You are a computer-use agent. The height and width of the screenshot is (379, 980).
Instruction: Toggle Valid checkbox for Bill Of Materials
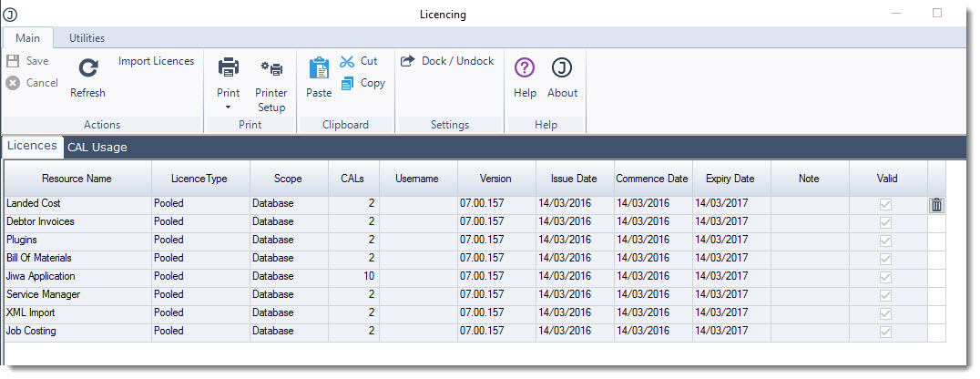[x=885, y=259]
